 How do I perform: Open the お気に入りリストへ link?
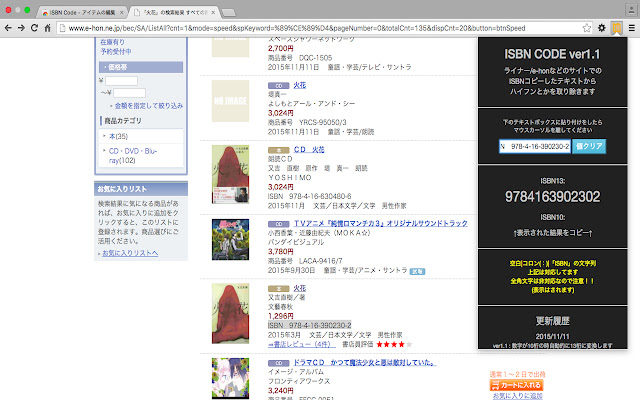point(129,253)
